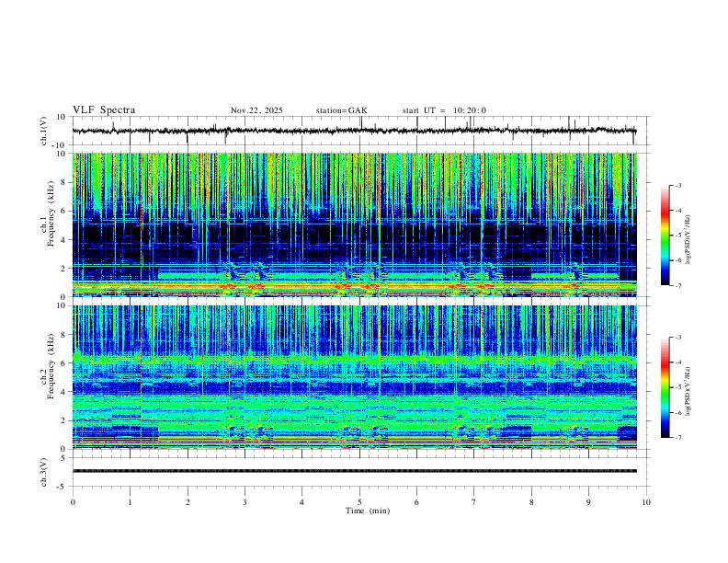Click the '-5' label on ch.2 color bar
The height and width of the screenshot is (563, 728).
[x=677, y=387]
